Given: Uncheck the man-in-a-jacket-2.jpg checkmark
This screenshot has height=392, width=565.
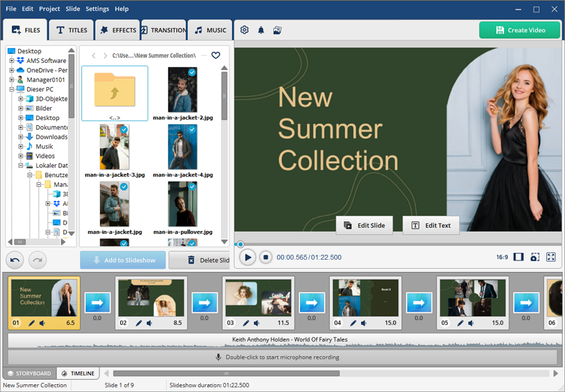Looking at the screenshot, I should point(192,73).
